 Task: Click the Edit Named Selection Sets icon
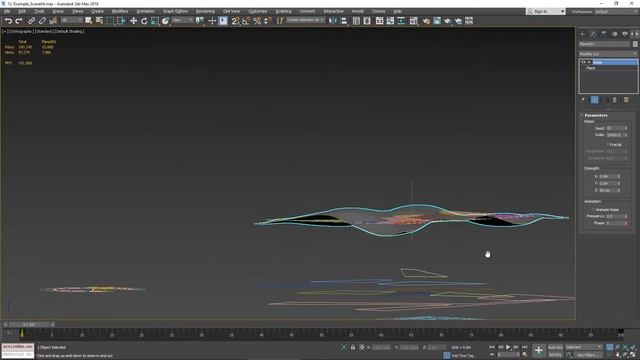pyautogui.click(x=280, y=21)
